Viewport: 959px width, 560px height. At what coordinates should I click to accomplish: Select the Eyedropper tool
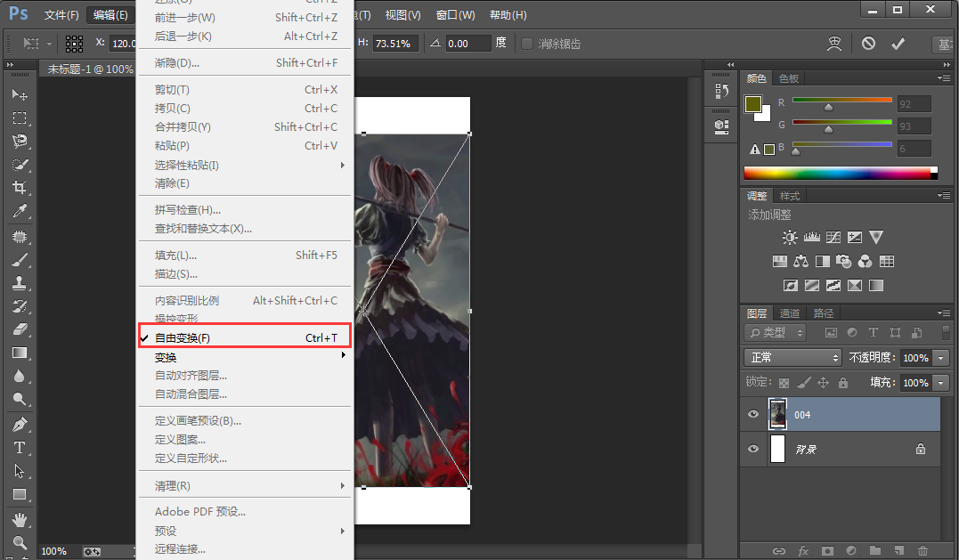(x=20, y=212)
